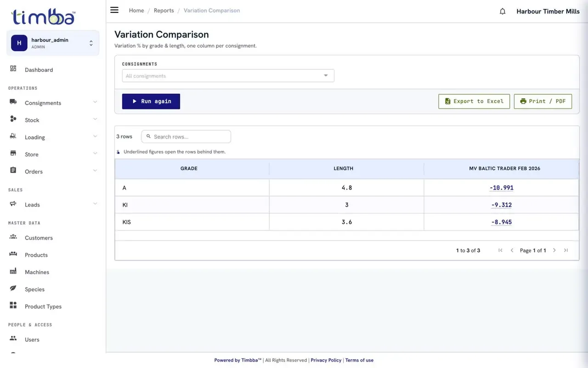The height and width of the screenshot is (368, 588).
Task: Sort by the GRADE column header
Action: (x=189, y=169)
